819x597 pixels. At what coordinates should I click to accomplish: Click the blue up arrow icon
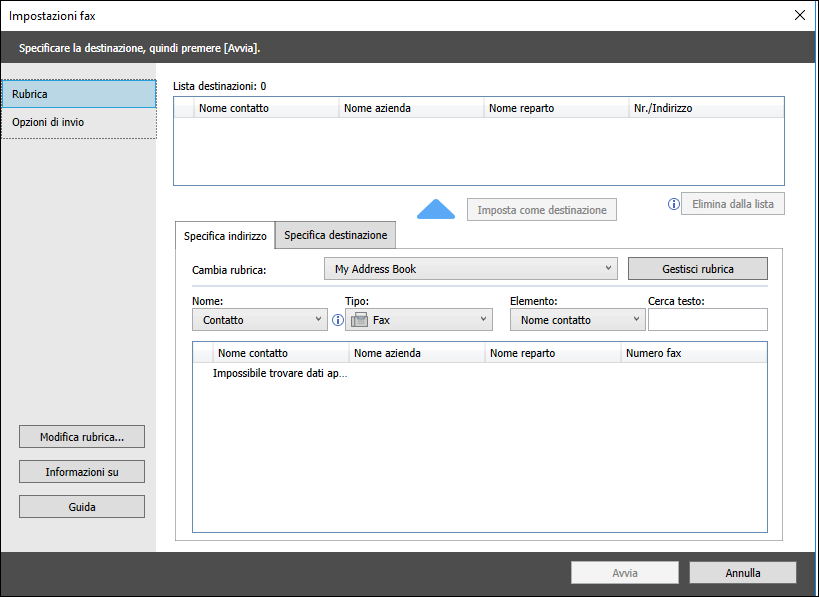coord(435,208)
